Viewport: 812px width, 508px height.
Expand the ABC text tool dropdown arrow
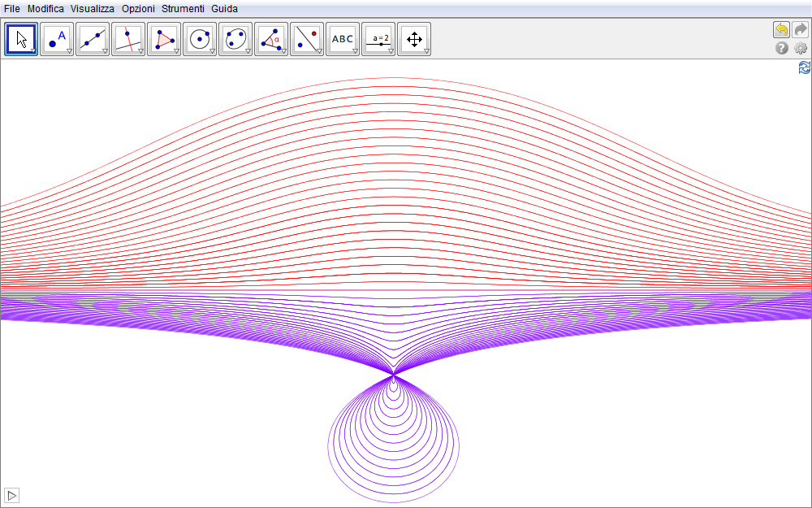coord(355,51)
